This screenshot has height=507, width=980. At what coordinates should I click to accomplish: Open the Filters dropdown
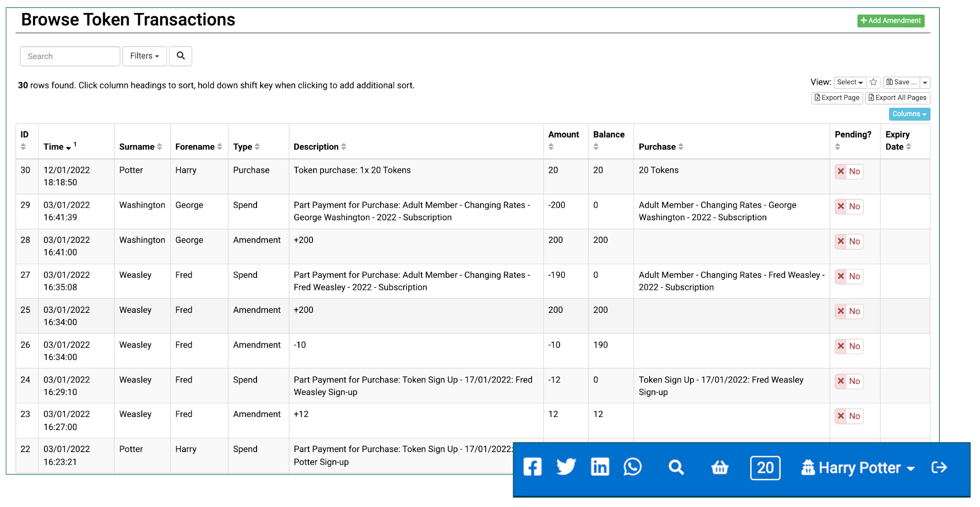(x=144, y=56)
